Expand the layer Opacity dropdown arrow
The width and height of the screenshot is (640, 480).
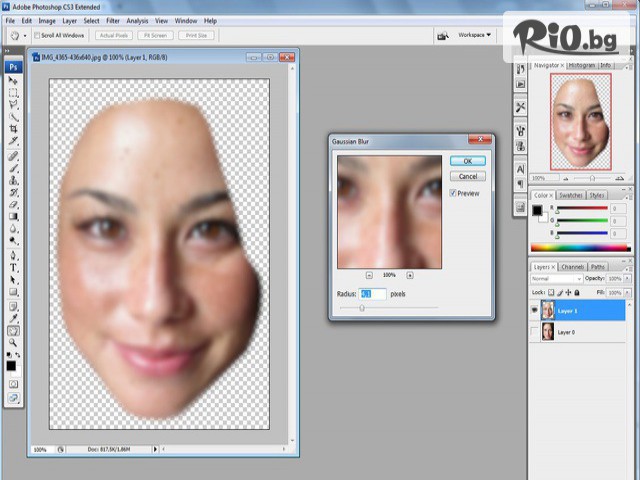(x=628, y=279)
